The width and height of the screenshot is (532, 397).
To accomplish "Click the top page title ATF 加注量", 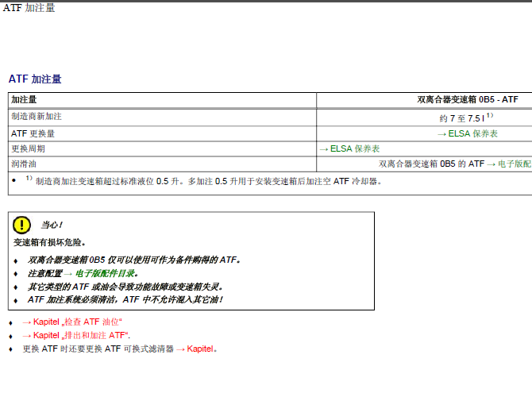I will pos(29,8).
